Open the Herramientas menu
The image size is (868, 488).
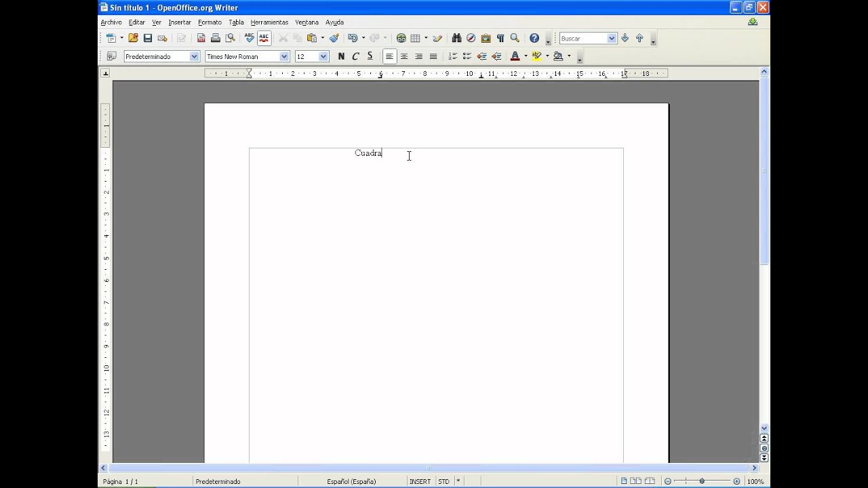(x=269, y=22)
